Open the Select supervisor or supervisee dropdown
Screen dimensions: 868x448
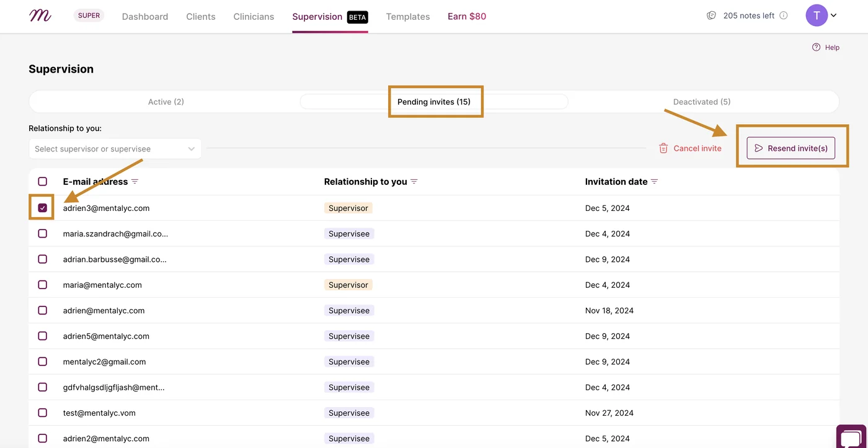click(115, 149)
